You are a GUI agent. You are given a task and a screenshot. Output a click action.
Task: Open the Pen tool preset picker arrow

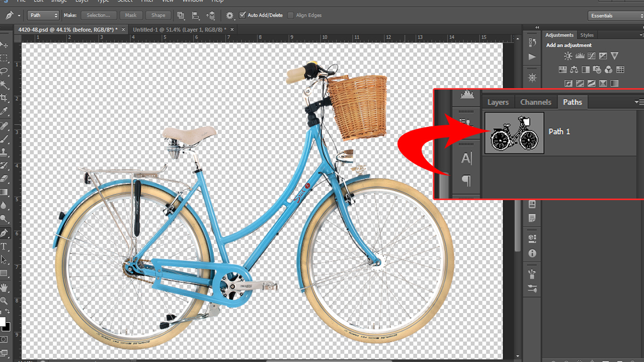(x=19, y=16)
